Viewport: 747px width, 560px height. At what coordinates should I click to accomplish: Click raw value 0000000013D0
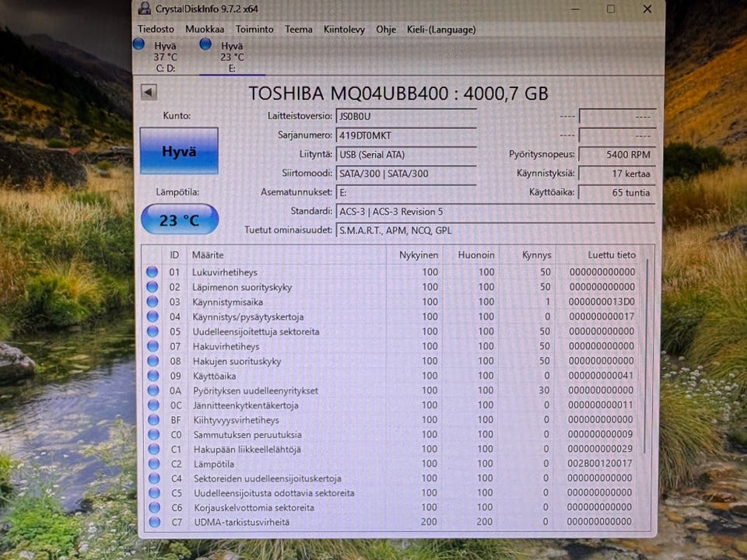[x=601, y=302]
